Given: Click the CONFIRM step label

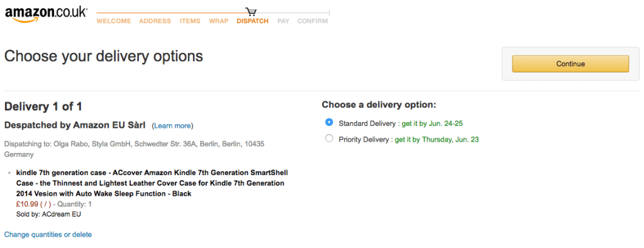Looking at the screenshot, I should (313, 21).
